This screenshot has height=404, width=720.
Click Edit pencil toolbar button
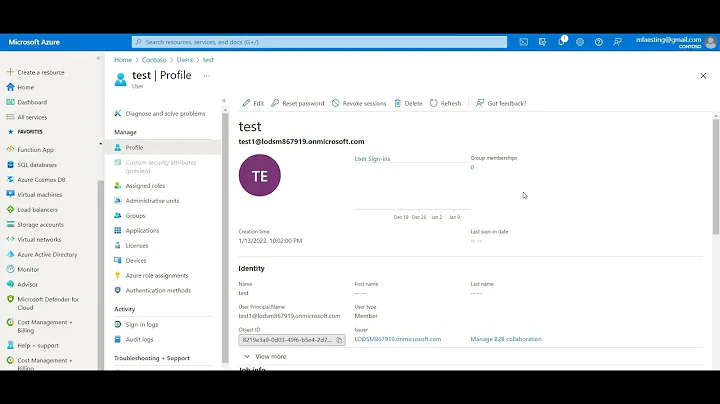coord(253,103)
